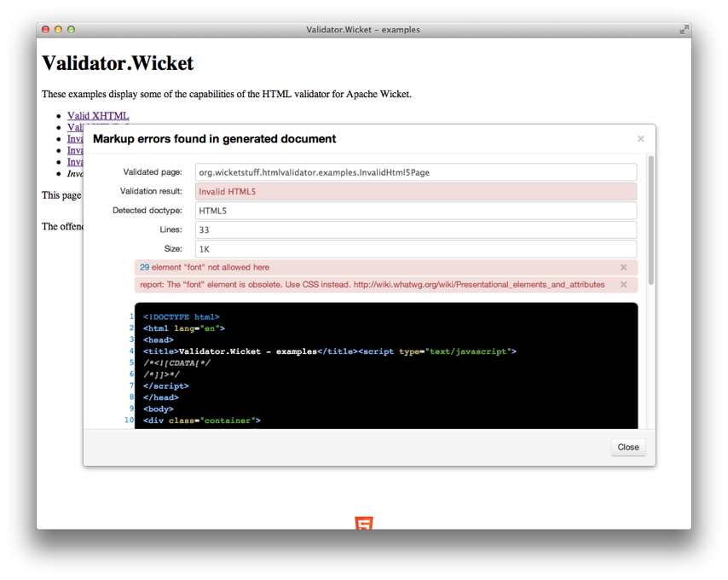Click the 'Detected doctype:' label
Image resolution: width=728 pixels, height=580 pixels.
pos(147,211)
